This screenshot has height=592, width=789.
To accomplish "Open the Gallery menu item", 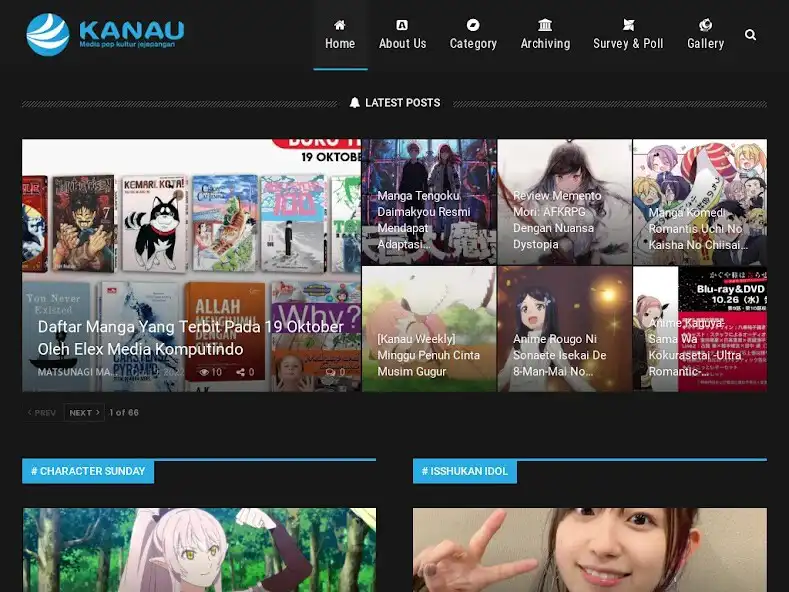I will [705, 35].
